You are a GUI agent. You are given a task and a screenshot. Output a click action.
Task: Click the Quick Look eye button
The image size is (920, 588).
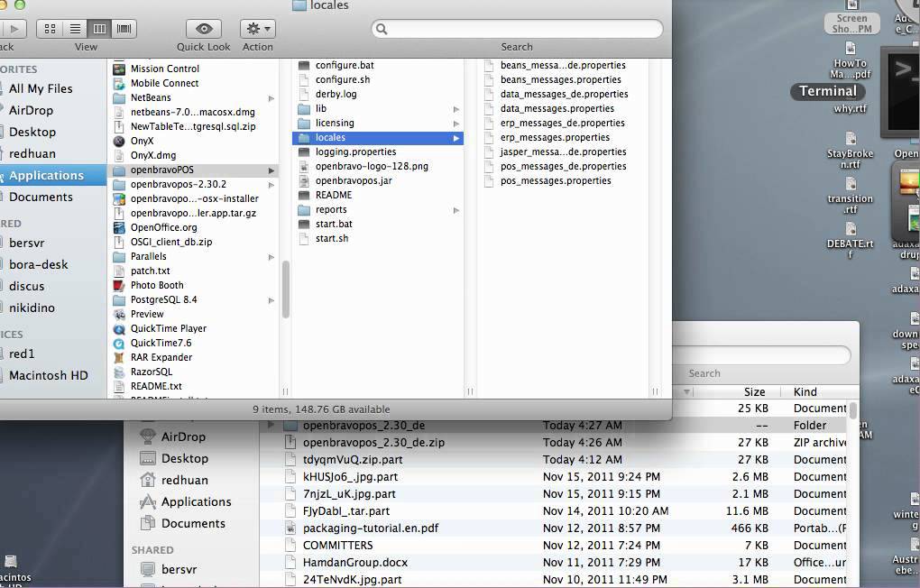click(x=204, y=29)
